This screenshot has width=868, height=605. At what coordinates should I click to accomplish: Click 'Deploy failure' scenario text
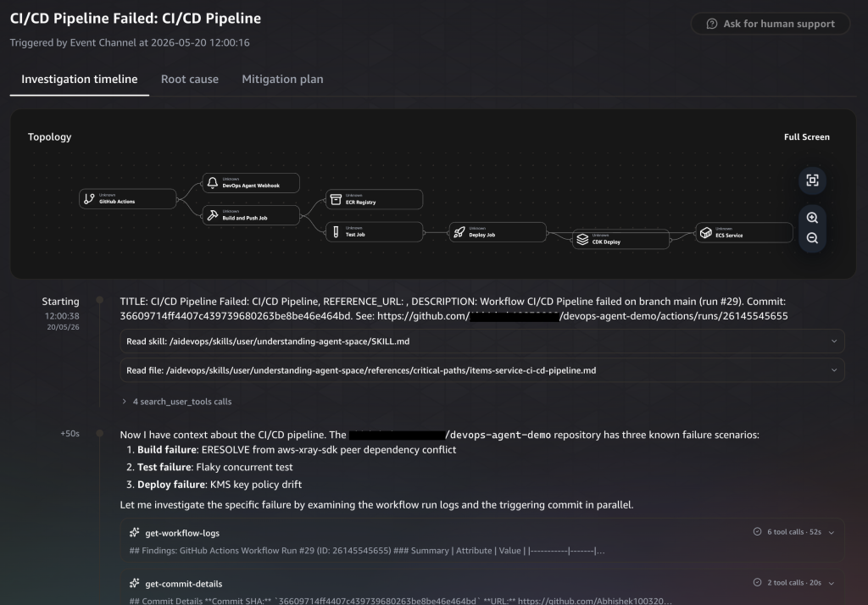tap(171, 485)
